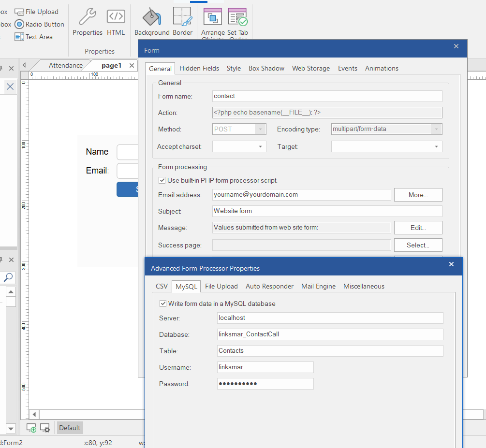Expand the Accept charset dropdown
Image resolution: width=486 pixels, height=448 pixels.
coord(260,146)
